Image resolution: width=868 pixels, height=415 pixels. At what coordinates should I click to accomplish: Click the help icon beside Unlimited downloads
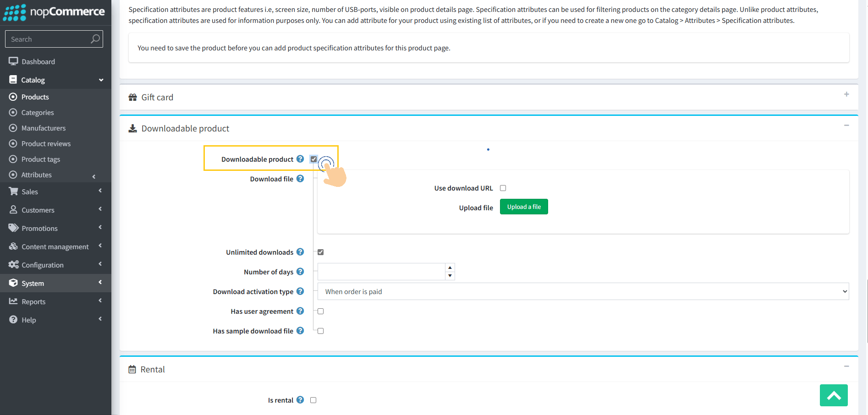(x=300, y=252)
